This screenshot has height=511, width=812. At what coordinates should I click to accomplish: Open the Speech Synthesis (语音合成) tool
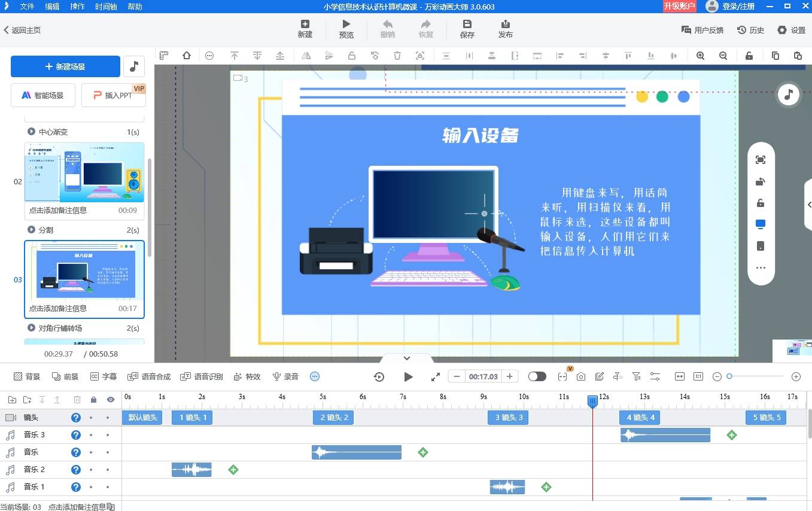click(x=149, y=376)
